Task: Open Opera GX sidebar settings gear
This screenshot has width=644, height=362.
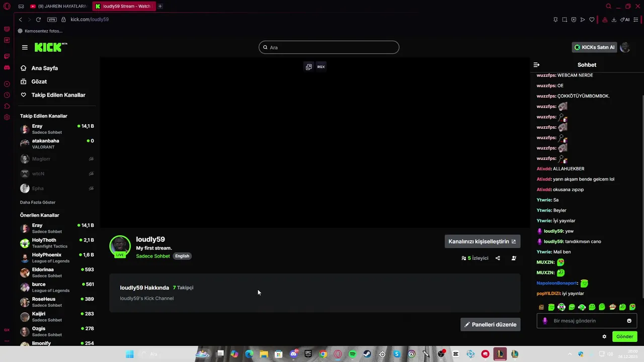Action: pos(7,117)
